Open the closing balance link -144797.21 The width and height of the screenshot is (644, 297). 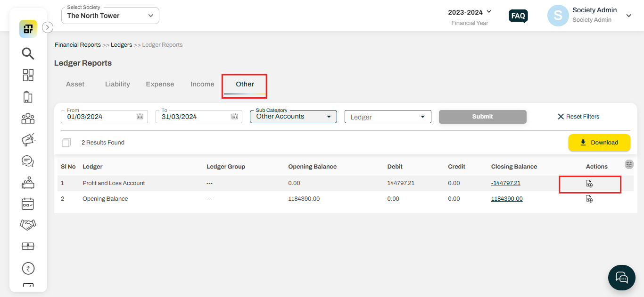(x=505, y=183)
